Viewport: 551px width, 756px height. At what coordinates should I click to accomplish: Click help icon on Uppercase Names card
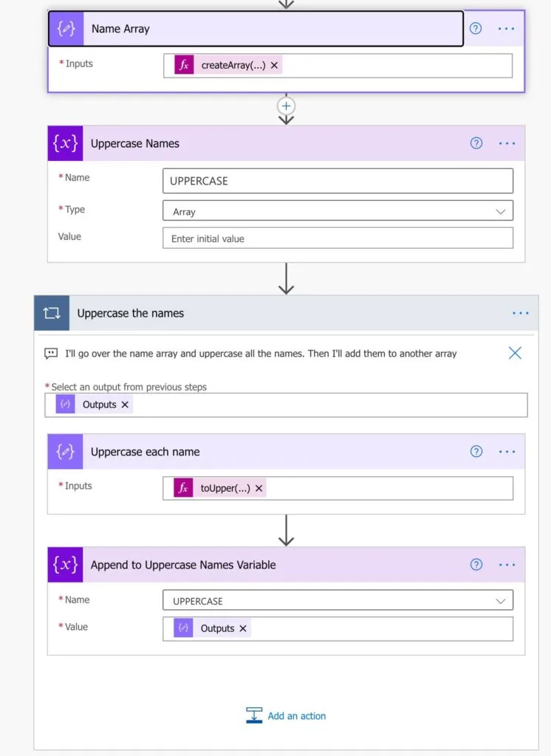[476, 143]
